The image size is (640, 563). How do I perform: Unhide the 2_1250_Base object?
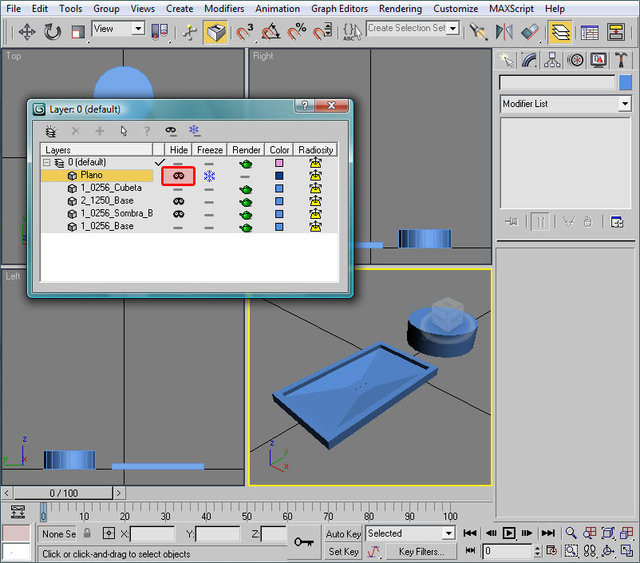click(178, 201)
